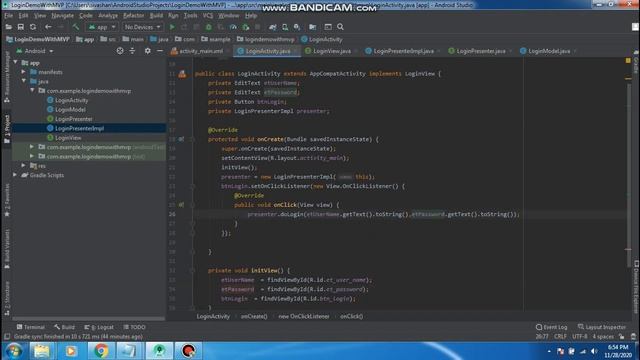Toggle the Resource Manager sidebar tab
The height and width of the screenshot is (360, 640).
[7, 77]
